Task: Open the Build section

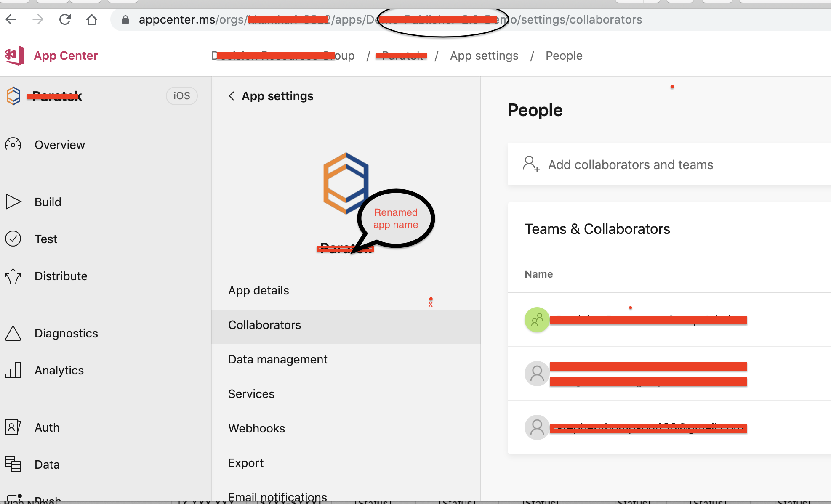Action: 48,202
